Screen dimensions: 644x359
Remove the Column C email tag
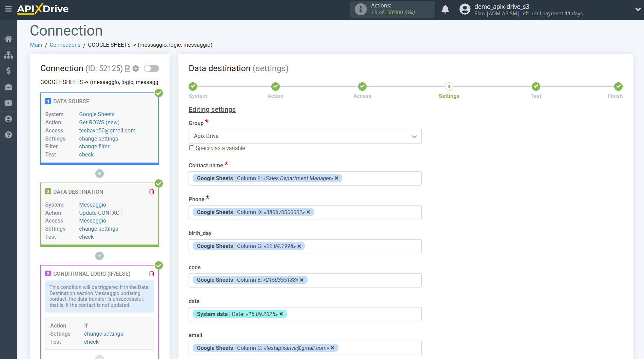click(x=333, y=348)
